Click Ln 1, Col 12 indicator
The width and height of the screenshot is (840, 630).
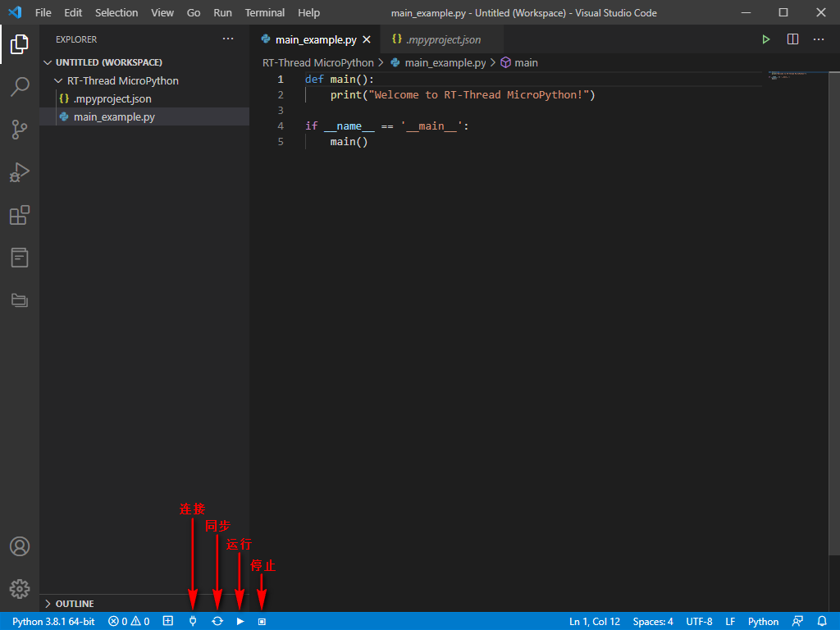click(594, 622)
